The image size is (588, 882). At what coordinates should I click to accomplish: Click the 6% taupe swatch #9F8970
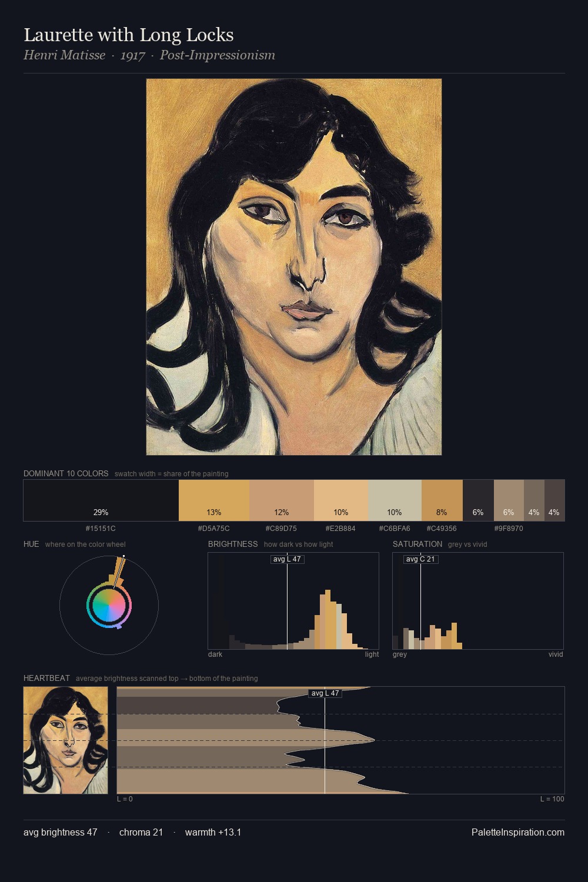pos(509,500)
